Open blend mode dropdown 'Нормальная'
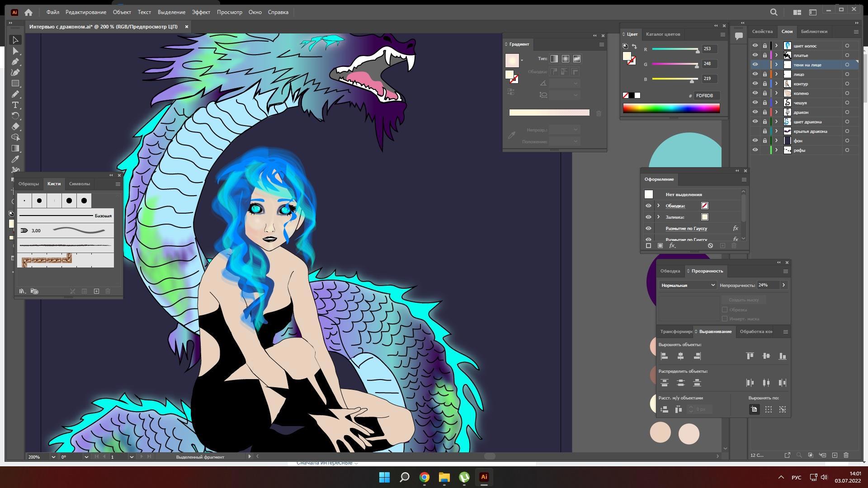Viewport: 868px width, 488px height. tap(687, 285)
